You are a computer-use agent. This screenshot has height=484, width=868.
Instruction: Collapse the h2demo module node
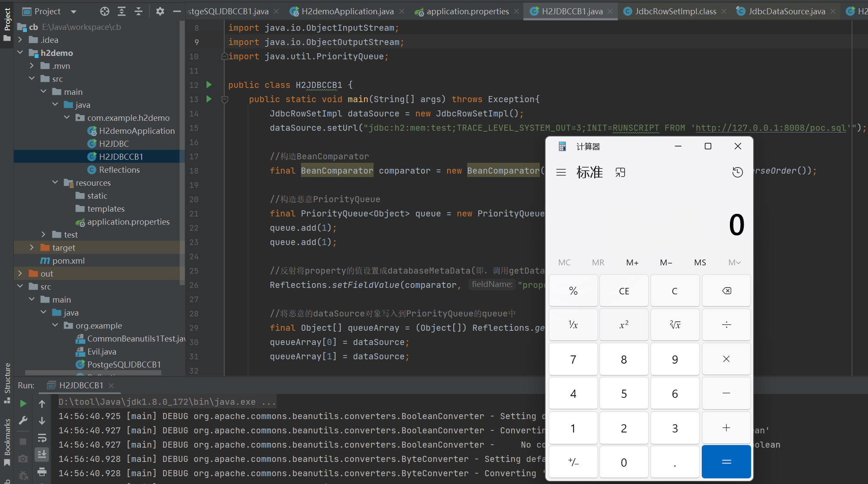click(20, 53)
